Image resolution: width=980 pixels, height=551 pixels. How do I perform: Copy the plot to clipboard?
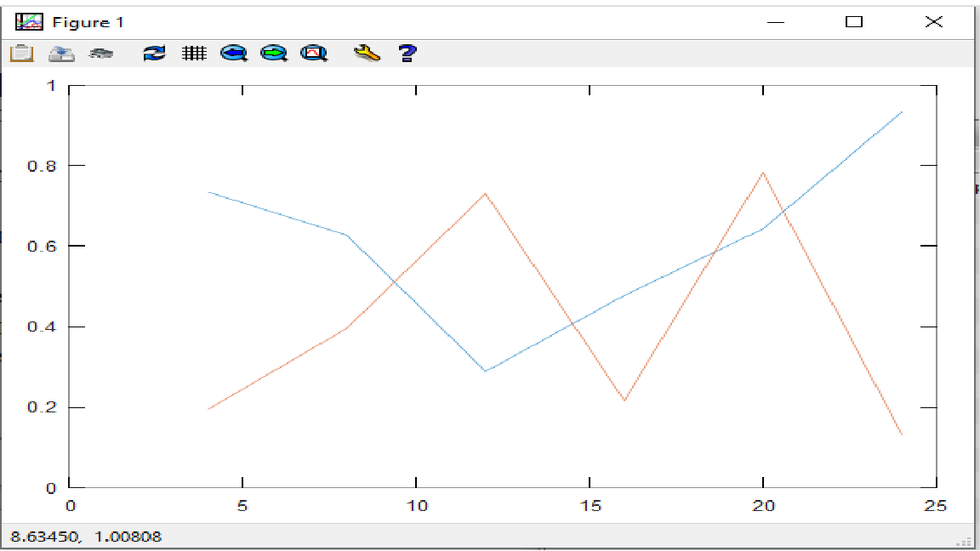pos(21,54)
